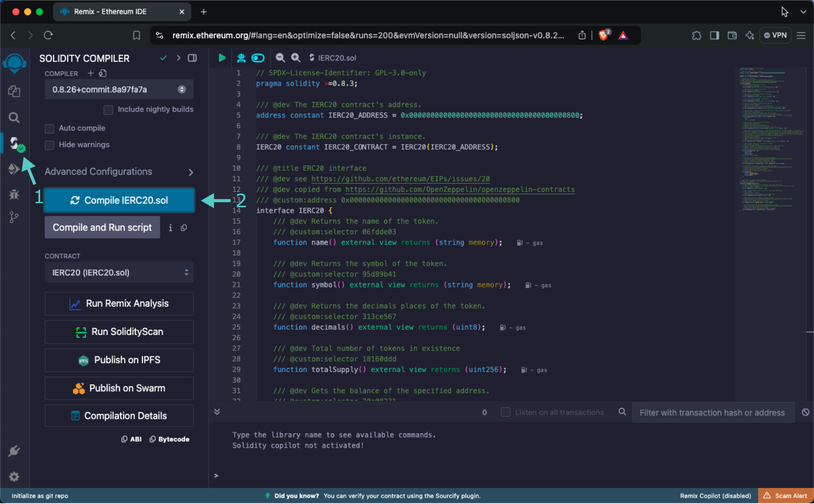Viewport: 814px width, 504px height.
Task: Enable Listen on all transactions checkbox
Action: coord(505,412)
